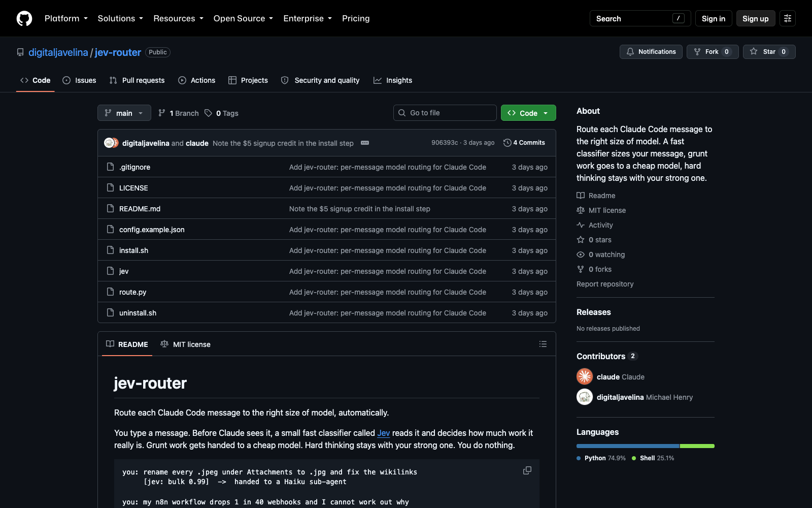Switch to the Actions tab
Image resolution: width=812 pixels, height=508 pixels.
[x=197, y=80]
